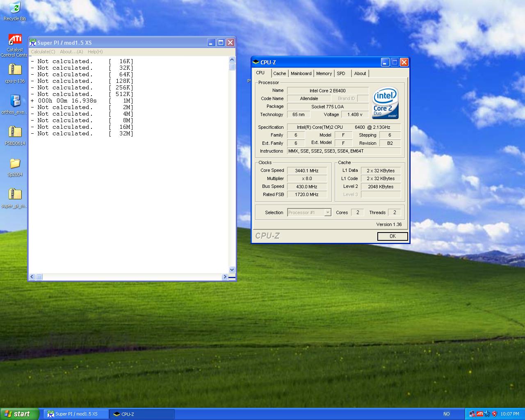Image resolution: width=525 pixels, height=420 pixels.
Task: Click the Core Speed value 3440.1 MHz
Action: click(307, 171)
